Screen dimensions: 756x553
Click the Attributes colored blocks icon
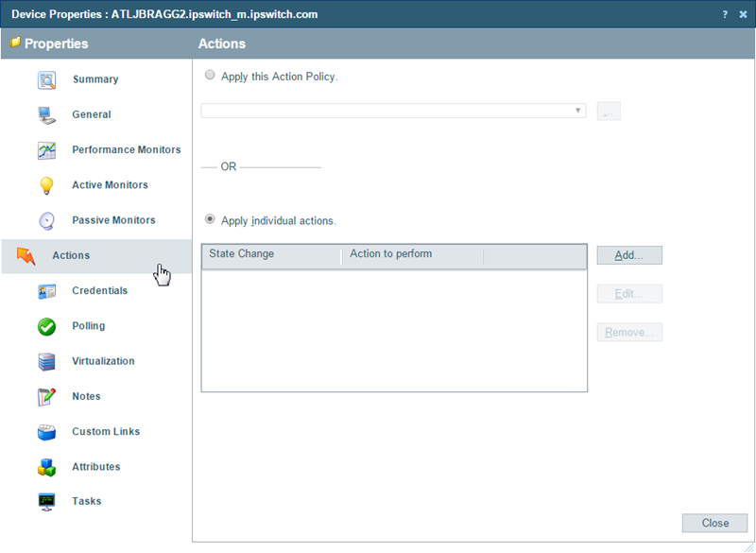46,467
